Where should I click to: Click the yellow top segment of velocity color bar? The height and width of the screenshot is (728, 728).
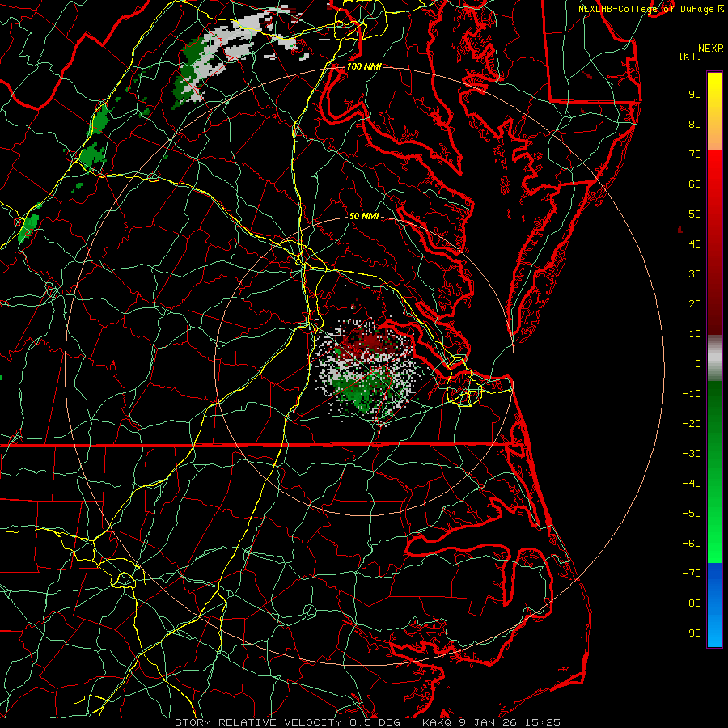coord(714,112)
